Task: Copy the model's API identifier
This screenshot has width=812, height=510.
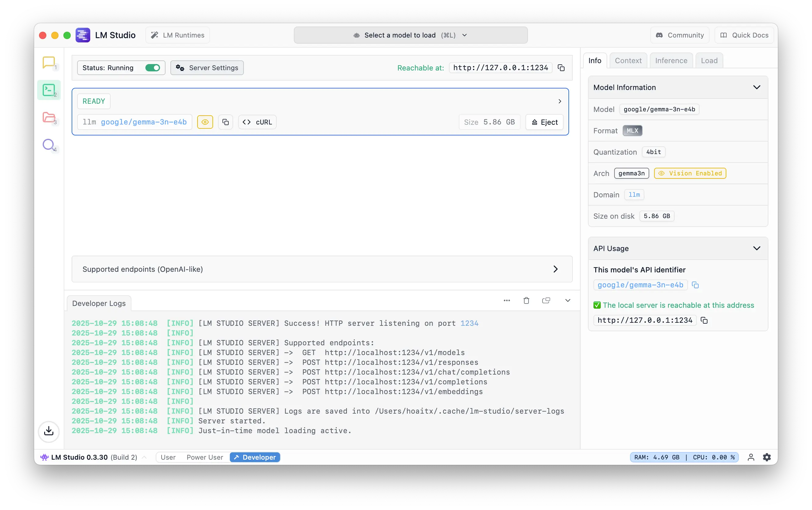Action: [x=695, y=285]
